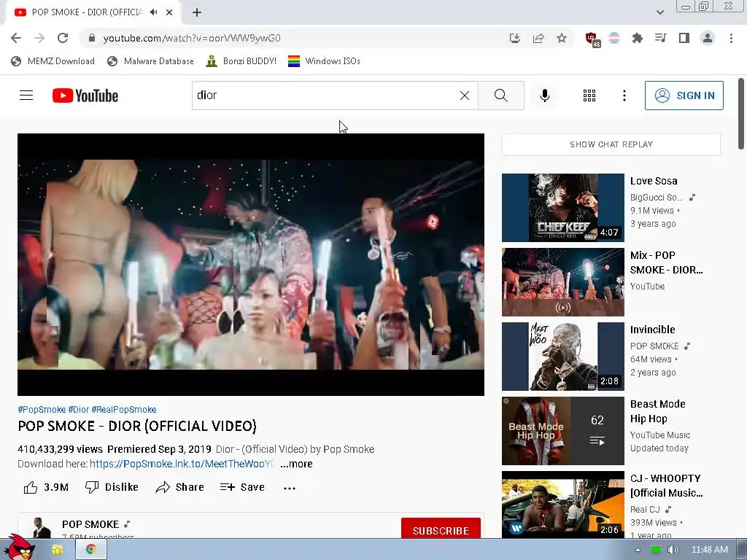The width and height of the screenshot is (747, 560).
Task: Click the #RealPopSmoke hashtag
Action: click(x=124, y=410)
